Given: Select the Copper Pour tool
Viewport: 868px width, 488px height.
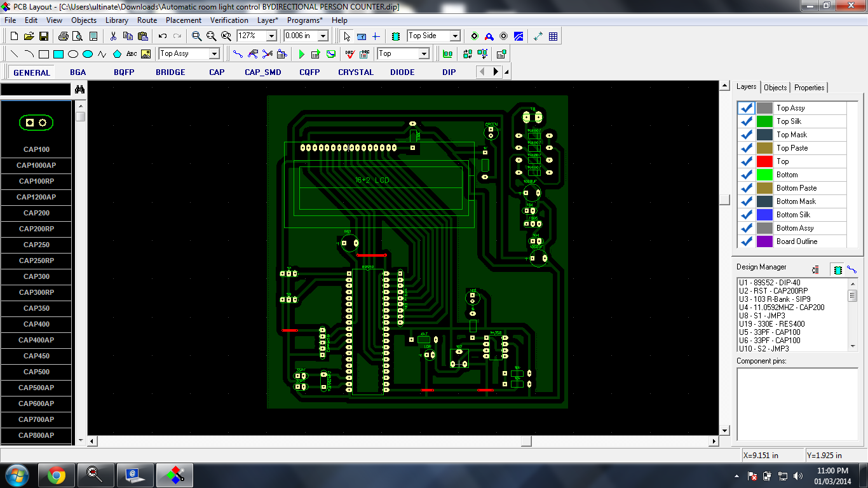Looking at the screenshot, I should point(519,36).
